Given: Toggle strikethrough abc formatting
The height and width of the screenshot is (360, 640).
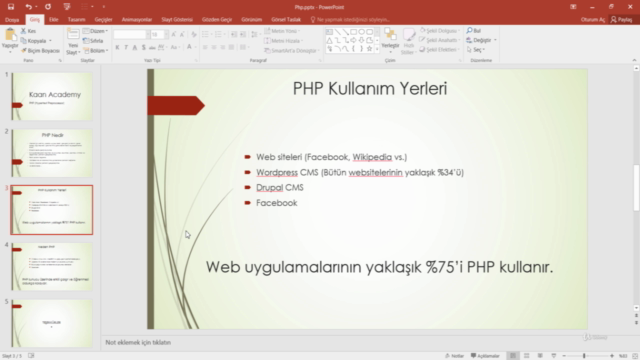Looking at the screenshot, I should 152,48.
